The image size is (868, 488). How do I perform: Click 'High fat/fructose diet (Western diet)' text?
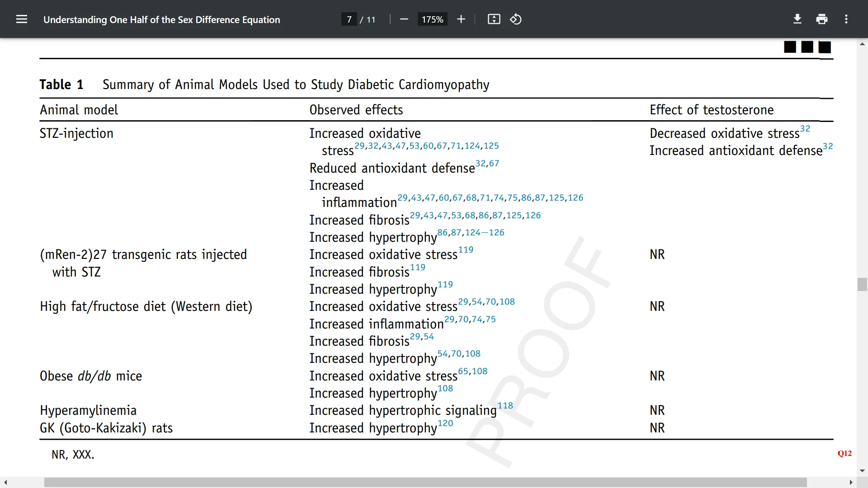click(146, 307)
